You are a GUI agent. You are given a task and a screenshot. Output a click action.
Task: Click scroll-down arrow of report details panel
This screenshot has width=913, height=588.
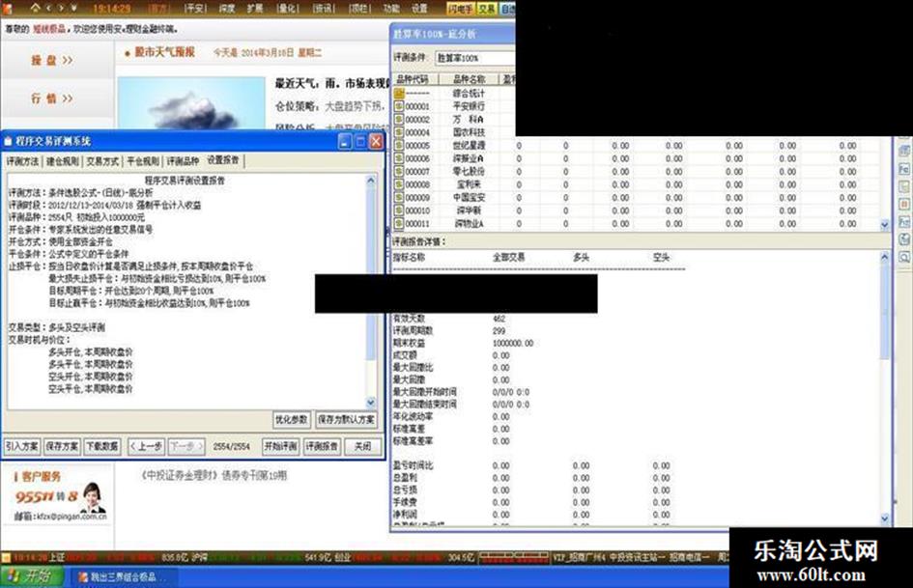click(885, 518)
